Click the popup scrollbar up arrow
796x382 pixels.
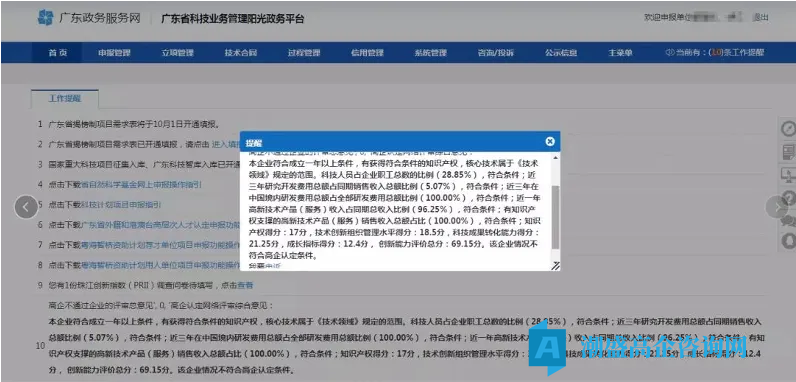555,158
